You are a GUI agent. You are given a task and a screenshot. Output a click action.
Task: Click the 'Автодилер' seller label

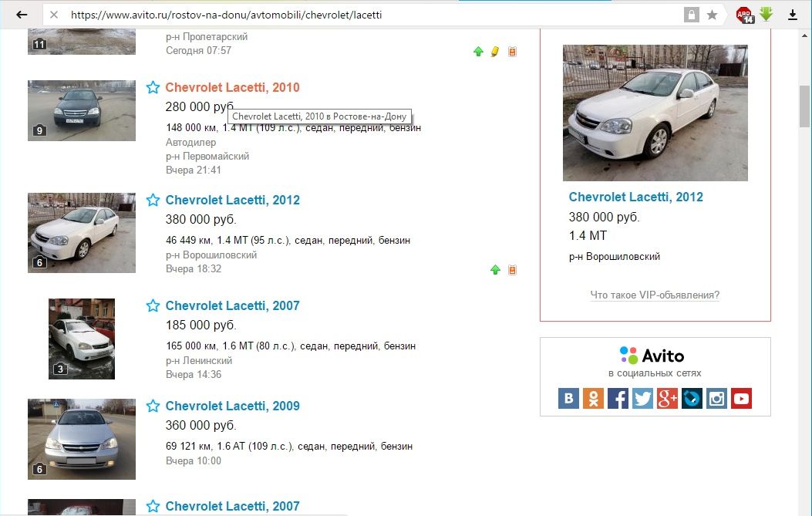point(191,142)
